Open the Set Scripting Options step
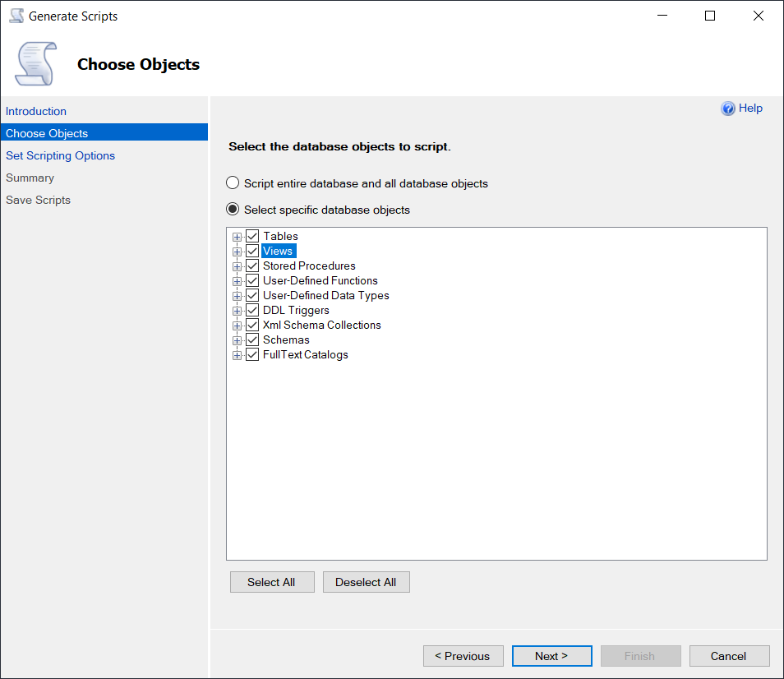The image size is (784, 679). tap(60, 155)
